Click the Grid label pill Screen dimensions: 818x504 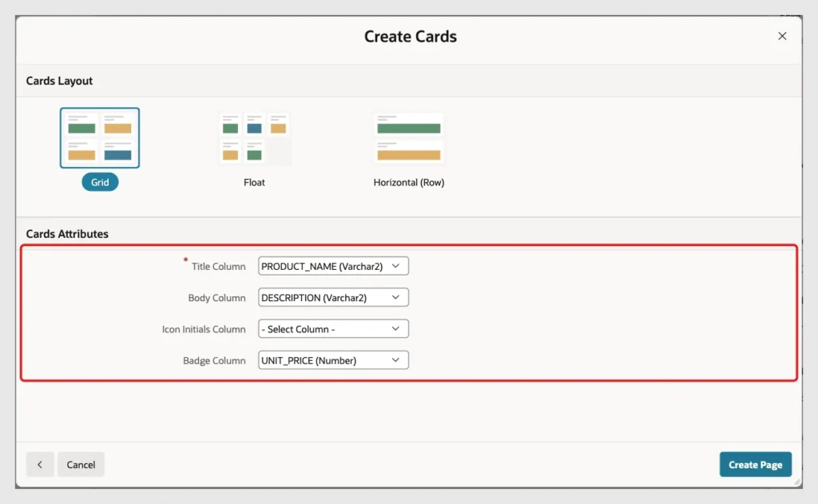(100, 182)
